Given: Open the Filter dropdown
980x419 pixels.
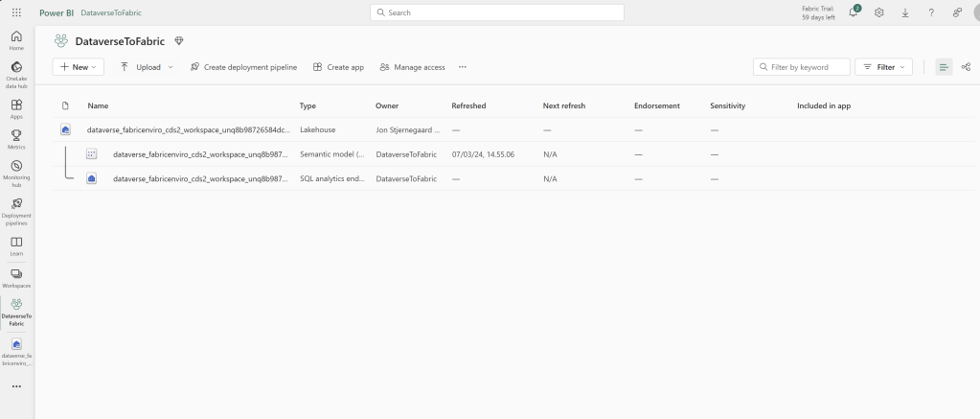Looking at the screenshot, I should (x=883, y=67).
